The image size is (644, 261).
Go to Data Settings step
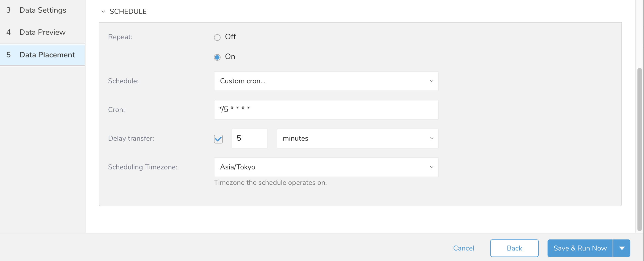43,10
